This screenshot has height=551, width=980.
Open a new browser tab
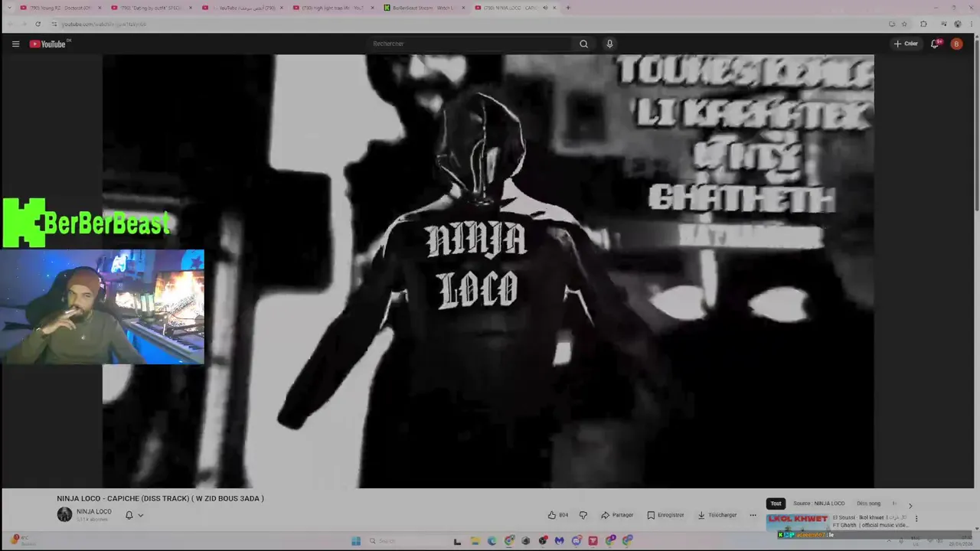(567, 8)
